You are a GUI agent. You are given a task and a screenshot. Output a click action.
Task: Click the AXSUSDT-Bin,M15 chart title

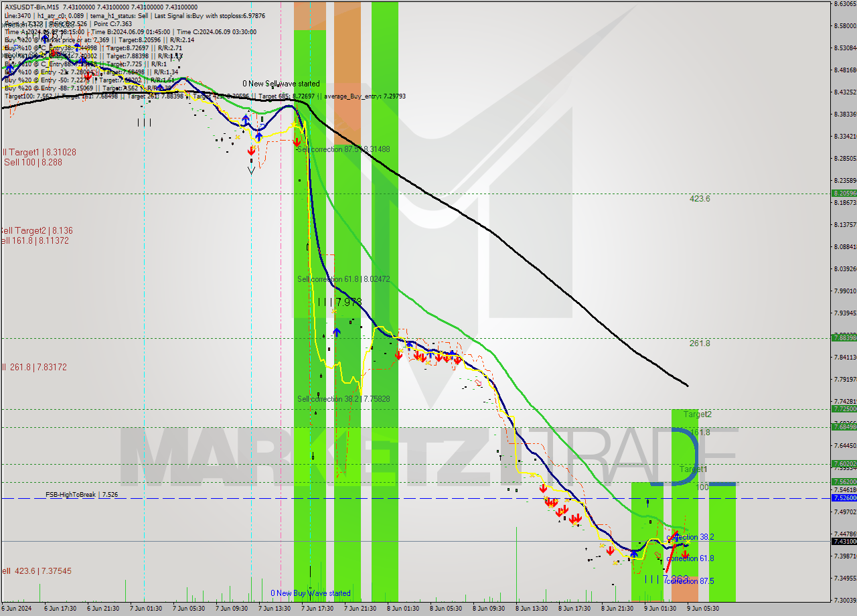(32, 6)
